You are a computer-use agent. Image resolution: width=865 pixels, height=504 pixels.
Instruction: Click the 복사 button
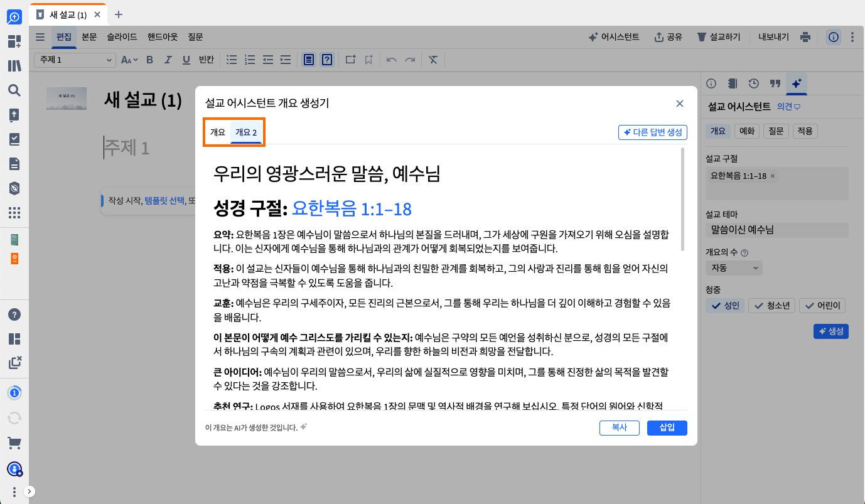(620, 427)
